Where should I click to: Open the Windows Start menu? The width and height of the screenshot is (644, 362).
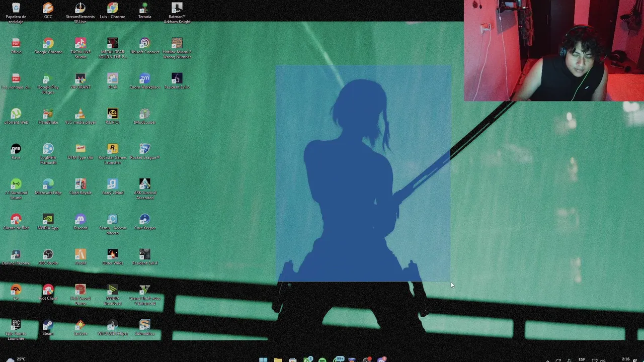point(263,359)
